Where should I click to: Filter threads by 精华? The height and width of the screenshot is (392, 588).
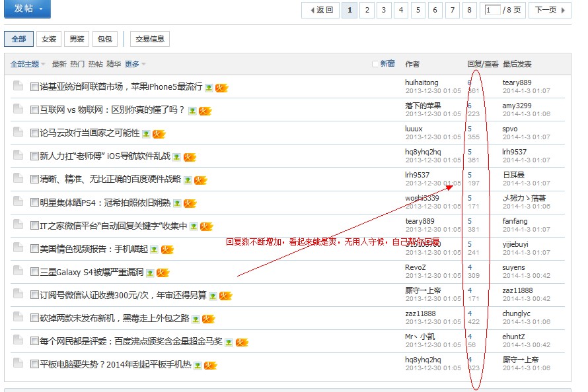tap(114, 64)
